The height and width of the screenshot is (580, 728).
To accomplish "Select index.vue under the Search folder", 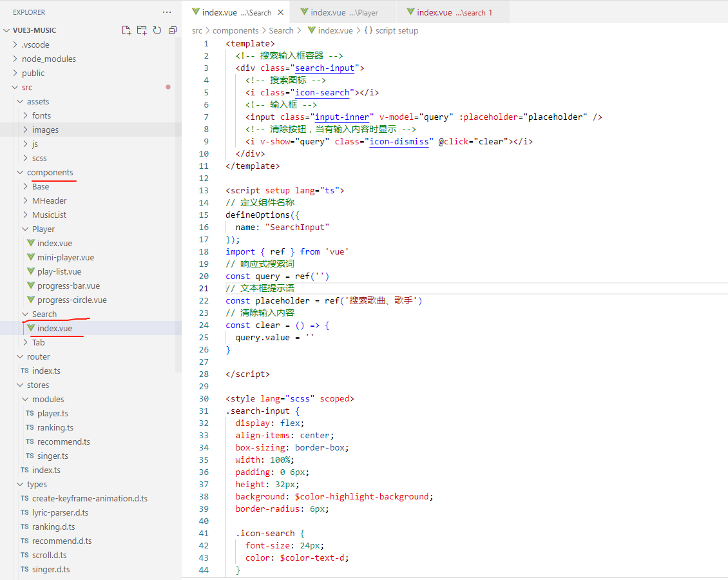I will 54,328.
